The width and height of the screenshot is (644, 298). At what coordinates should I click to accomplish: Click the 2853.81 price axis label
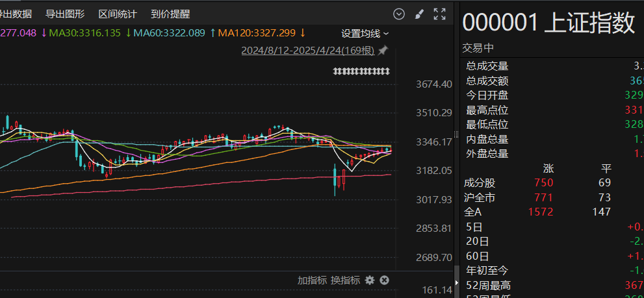(x=433, y=229)
